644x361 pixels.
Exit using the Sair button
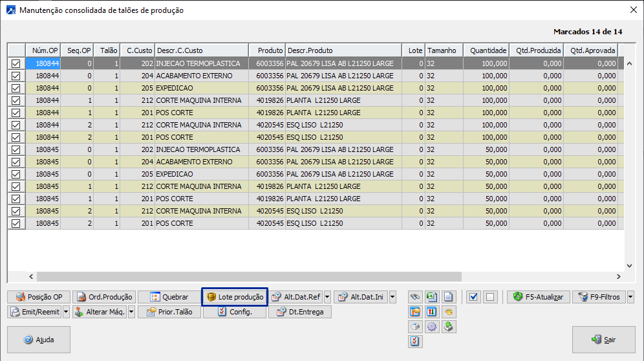coord(603,340)
